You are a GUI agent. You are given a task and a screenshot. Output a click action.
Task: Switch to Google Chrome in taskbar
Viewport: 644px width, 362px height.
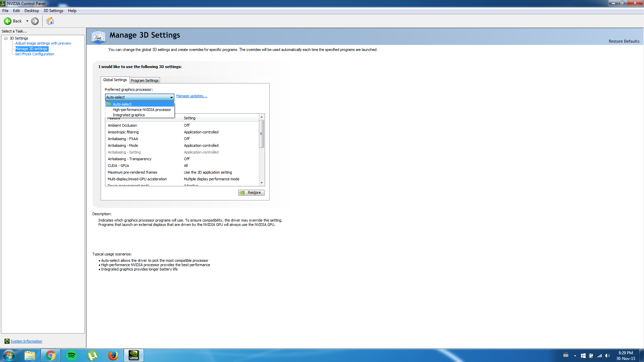(51, 355)
